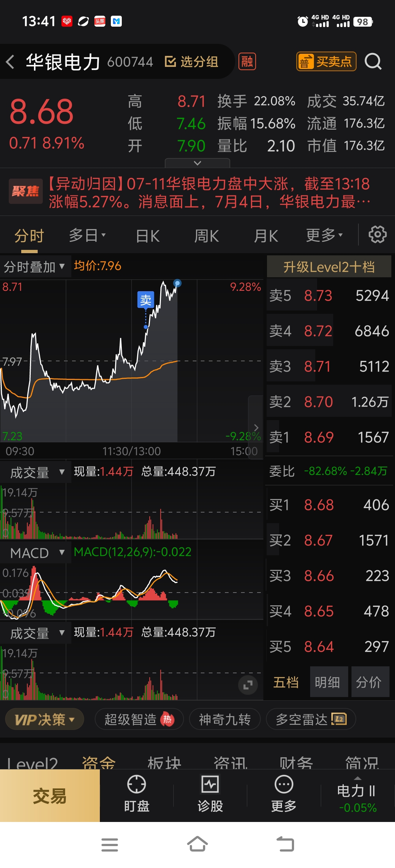Expand the right arrow beside chart

[256, 427]
